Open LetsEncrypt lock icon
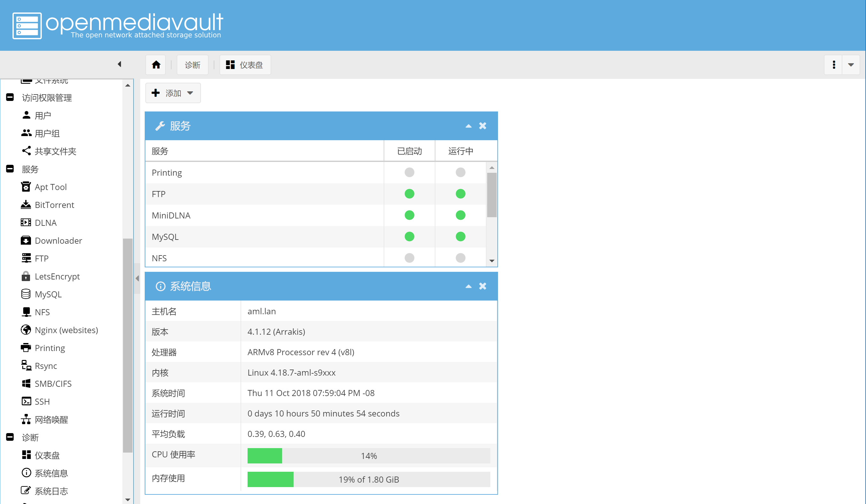 pos(26,276)
